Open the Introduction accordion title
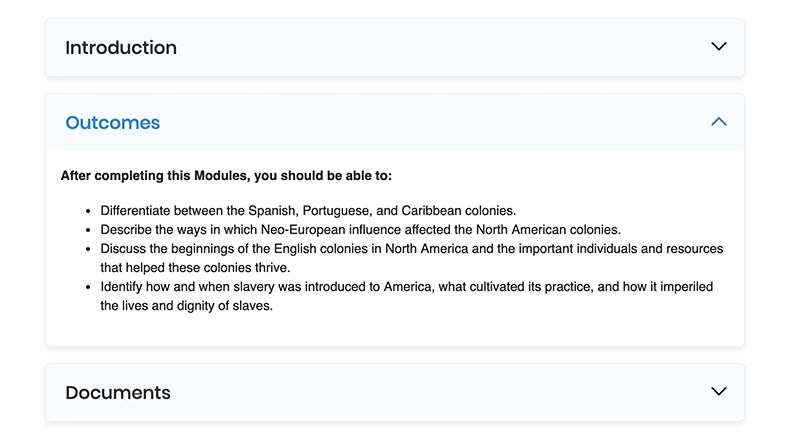Image resolution: width=795 pixels, height=448 pixels. (121, 47)
